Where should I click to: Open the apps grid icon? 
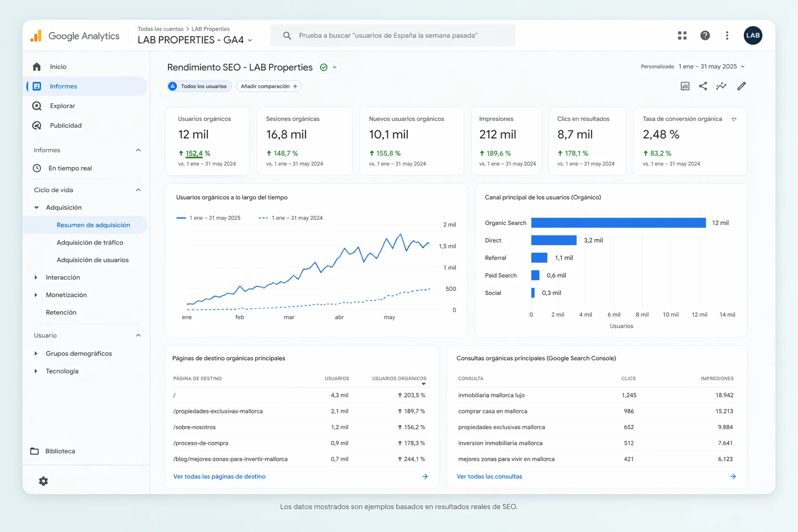(x=682, y=35)
